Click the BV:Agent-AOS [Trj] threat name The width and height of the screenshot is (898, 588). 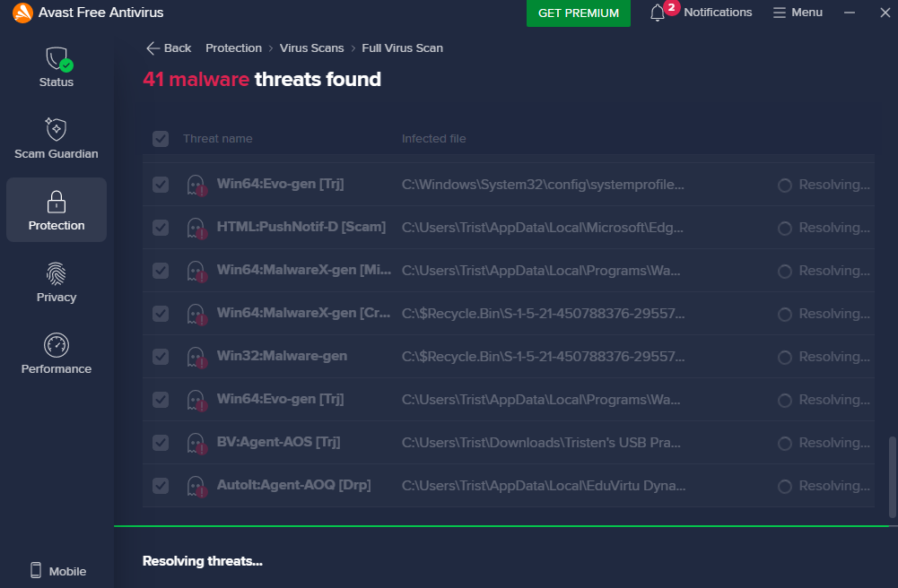coord(278,442)
